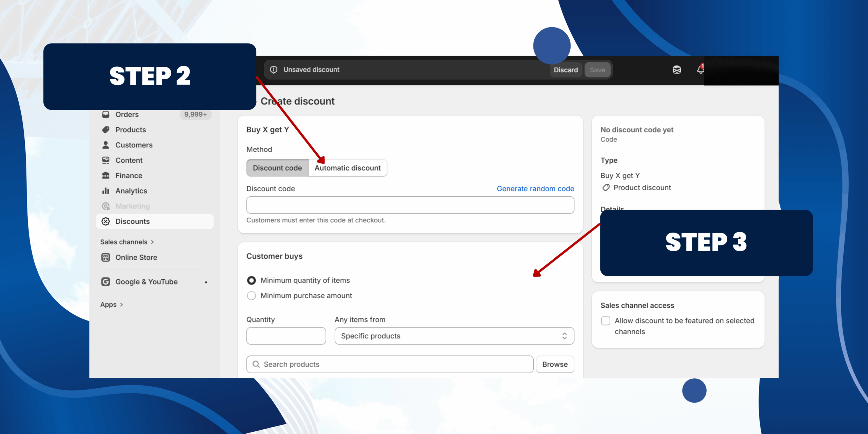The height and width of the screenshot is (434, 868).
Task: Switch to Automatic discount method
Action: click(348, 168)
